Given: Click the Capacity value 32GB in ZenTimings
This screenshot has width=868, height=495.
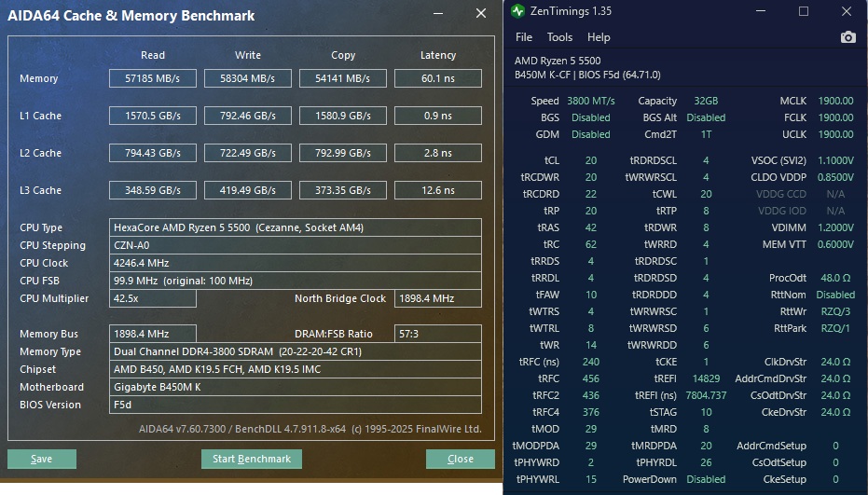Looking at the screenshot, I should pos(706,101).
